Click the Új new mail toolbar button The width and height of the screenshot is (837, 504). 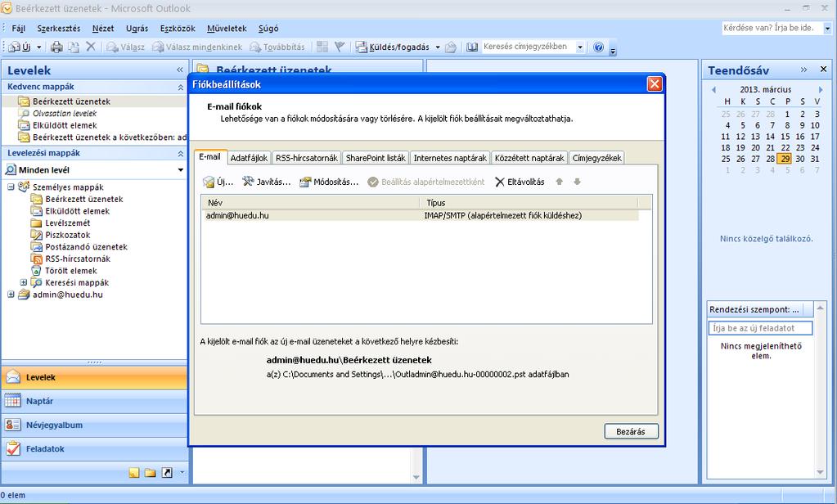[x=20, y=47]
